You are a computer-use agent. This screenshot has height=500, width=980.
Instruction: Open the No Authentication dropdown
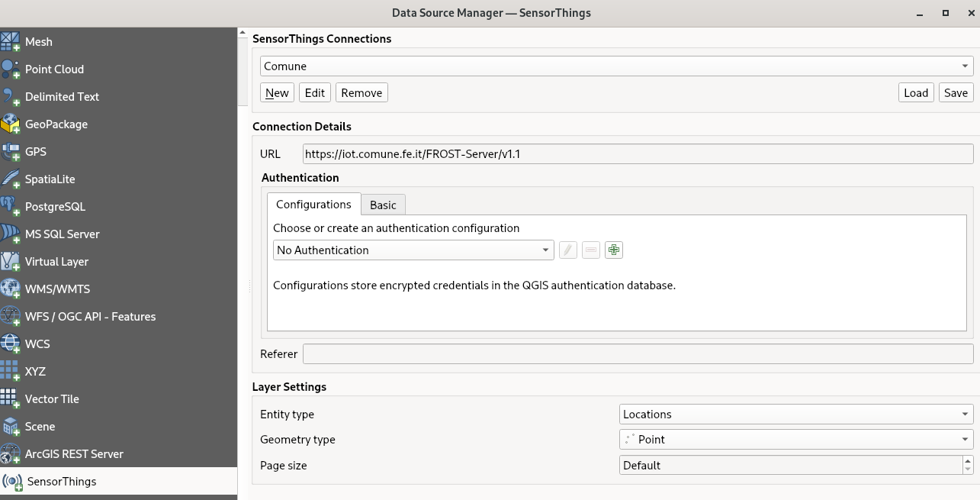tap(413, 250)
